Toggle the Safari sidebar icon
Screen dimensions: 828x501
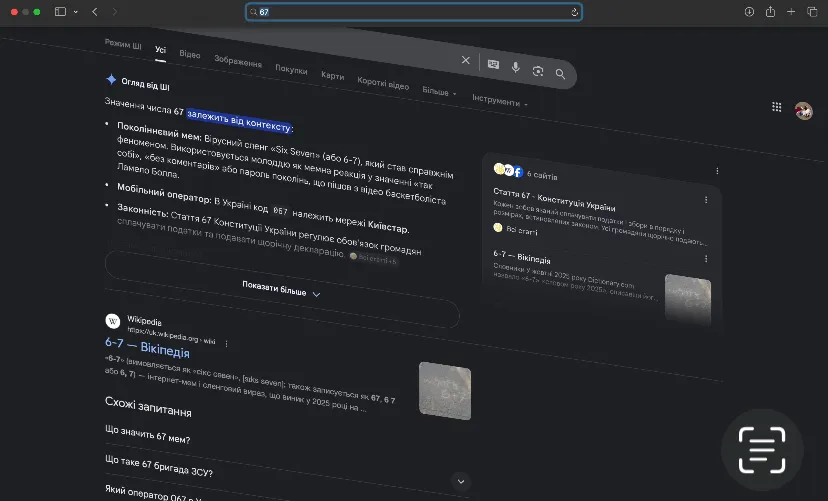(60, 12)
